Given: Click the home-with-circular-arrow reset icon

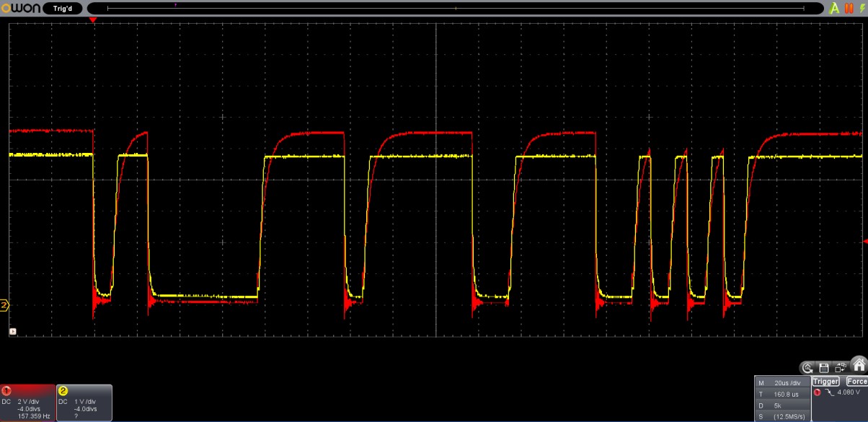Looking at the screenshot, I should pyautogui.click(x=808, y=367).
